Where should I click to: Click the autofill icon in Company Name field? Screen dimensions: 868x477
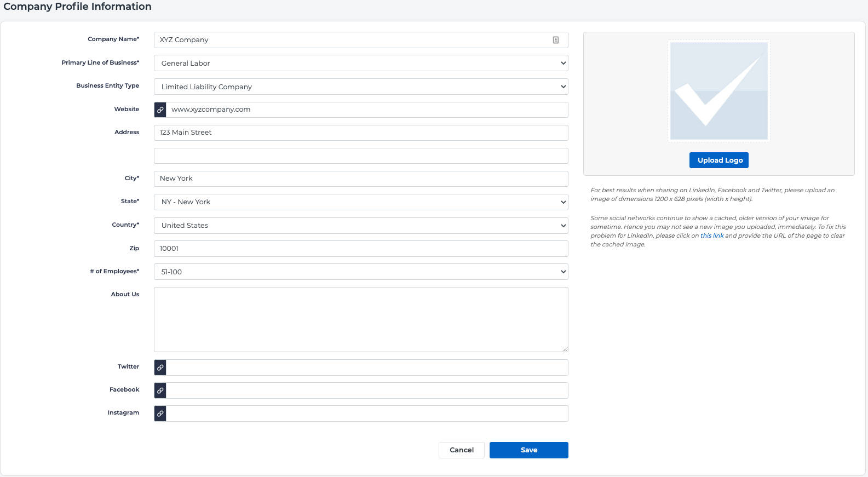[x=555, y=40]
